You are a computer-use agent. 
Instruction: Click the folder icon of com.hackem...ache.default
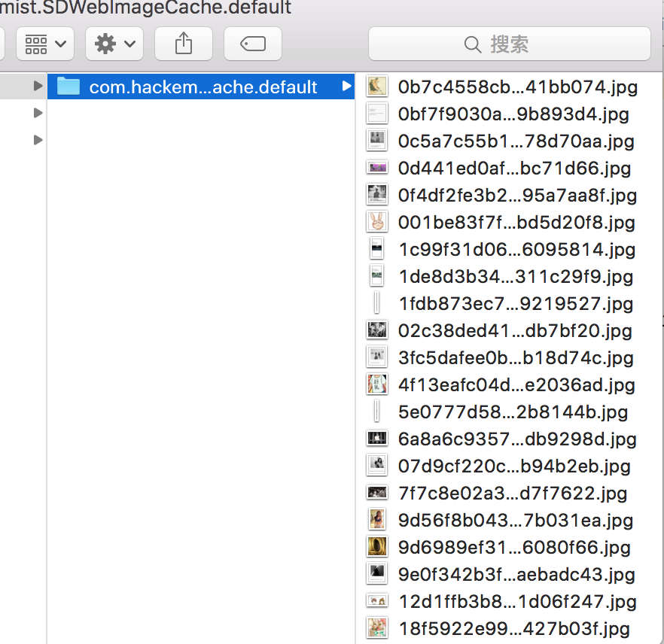[69, 87]
